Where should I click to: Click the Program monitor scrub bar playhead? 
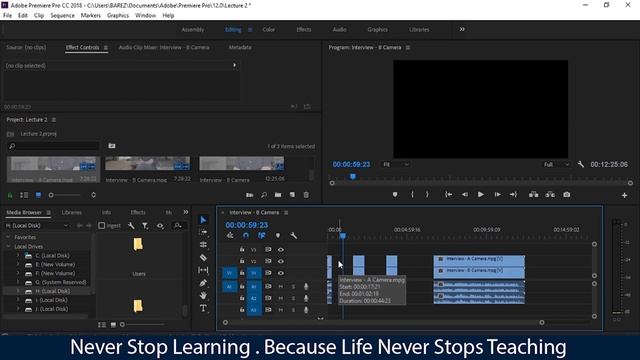[353, 176]
